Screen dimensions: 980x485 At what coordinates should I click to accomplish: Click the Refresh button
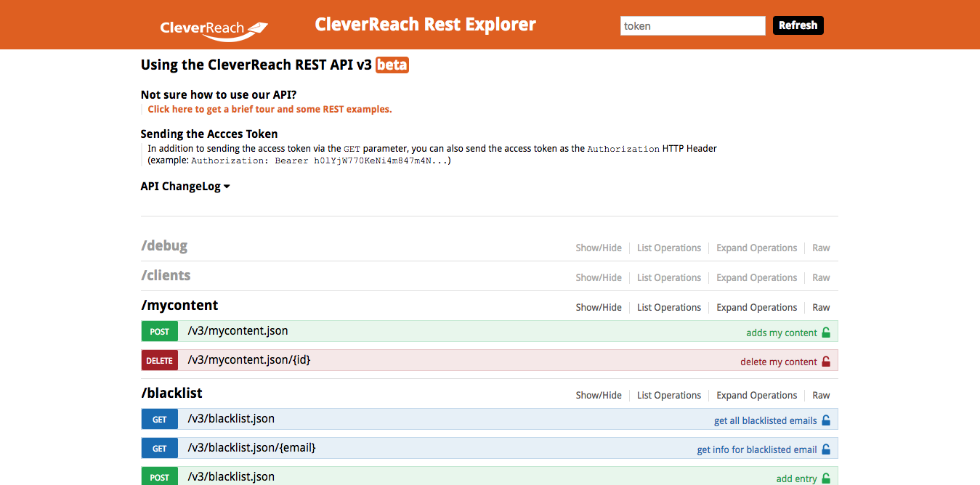[798, 25]
